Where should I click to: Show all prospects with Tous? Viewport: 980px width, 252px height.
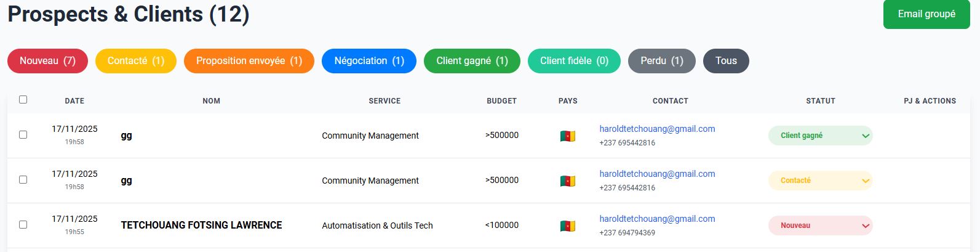(x=726, y=61)
